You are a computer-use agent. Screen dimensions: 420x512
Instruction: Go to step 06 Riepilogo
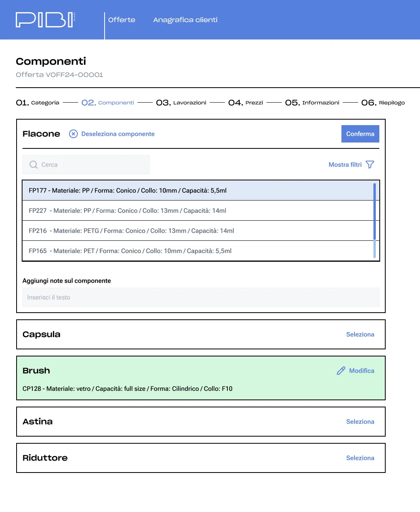383,103
